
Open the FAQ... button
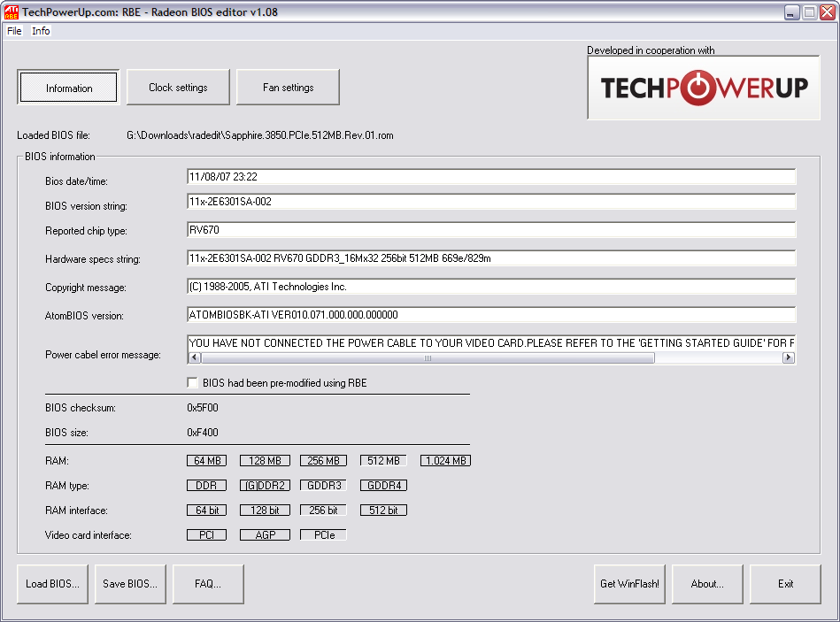click(208, 584)
